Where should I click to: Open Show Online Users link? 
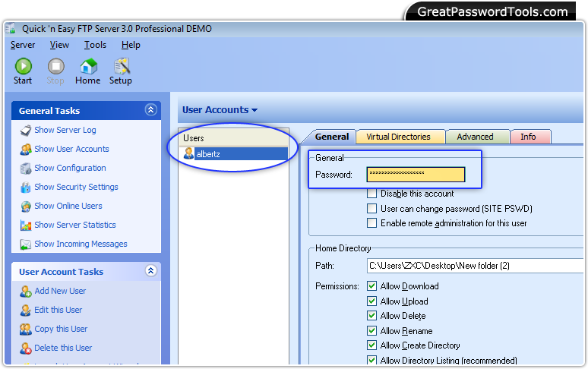coord(68,206)
